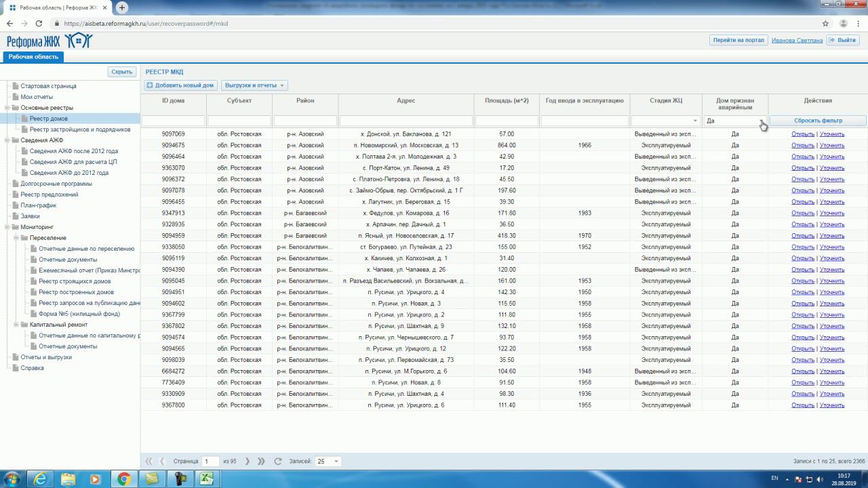Image resolution: width=868 pixels, height=488 pixels.
Task: Collapse Мониторинг tree node
Action: coord(7,227)
